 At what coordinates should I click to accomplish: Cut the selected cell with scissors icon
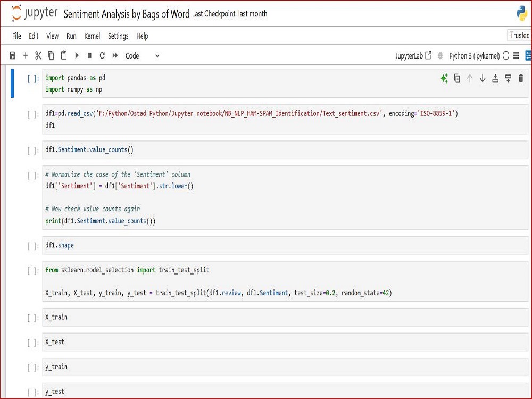(x=38, y=55)
